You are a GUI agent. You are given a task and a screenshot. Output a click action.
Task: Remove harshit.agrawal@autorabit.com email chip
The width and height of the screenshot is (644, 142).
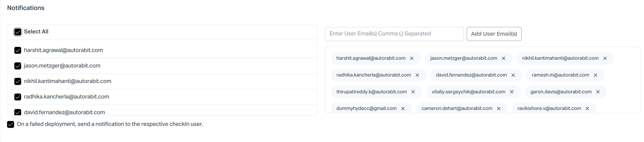pos(412,58)
